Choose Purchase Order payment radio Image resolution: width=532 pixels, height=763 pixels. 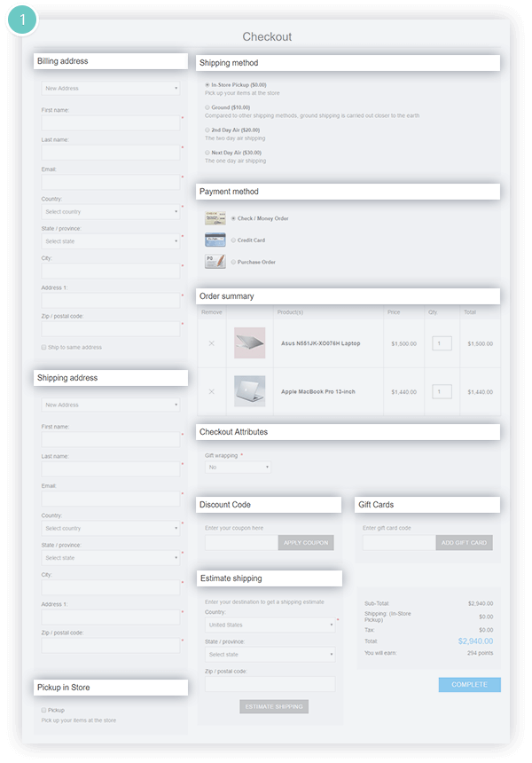point(233,262)
